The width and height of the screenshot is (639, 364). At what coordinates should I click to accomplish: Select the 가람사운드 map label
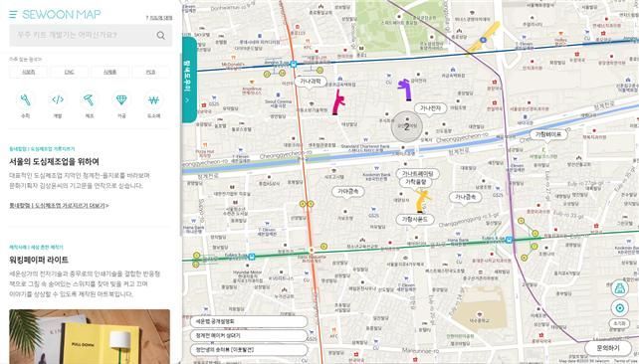[x=415, y=220]
